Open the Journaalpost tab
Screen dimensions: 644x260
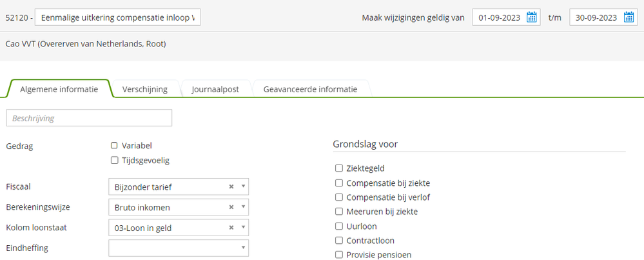215,90
